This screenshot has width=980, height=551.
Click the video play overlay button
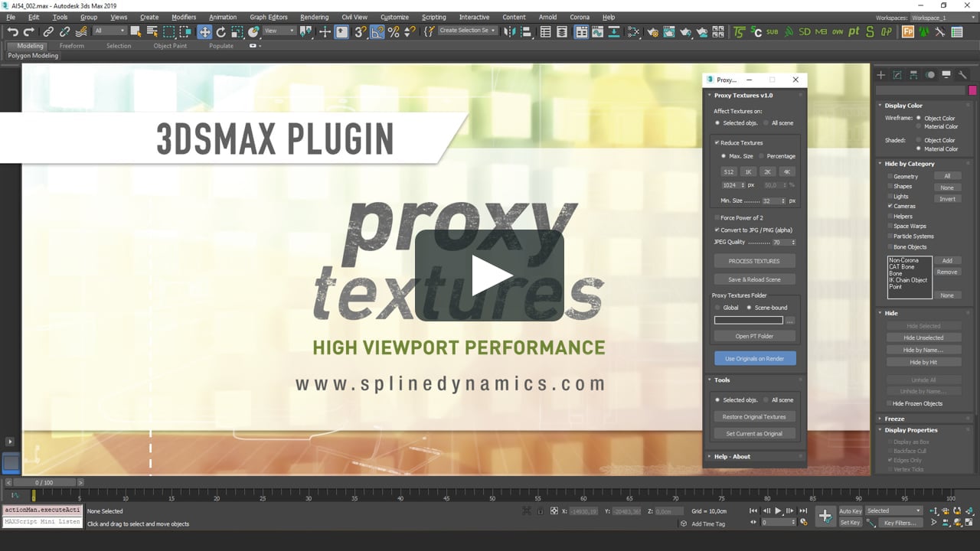(x=489, y=275)
